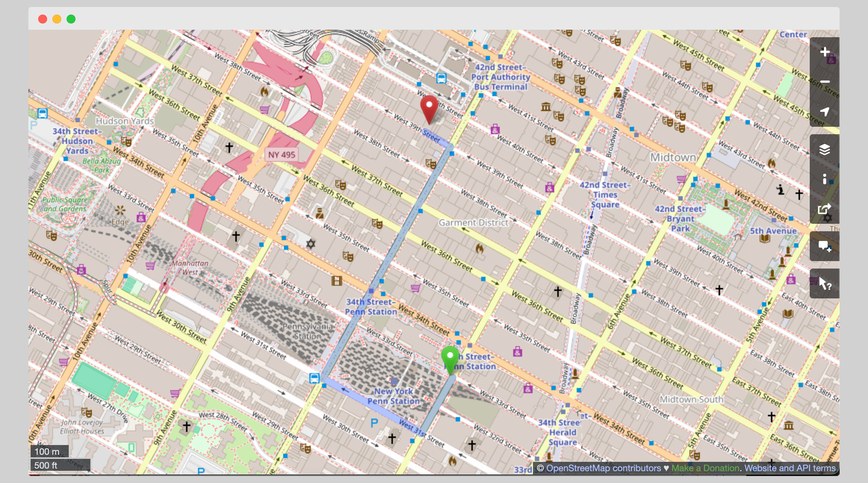
Task: Click the Port Authority Bus Terminal bus icon
Action: (x=441, y=78)
